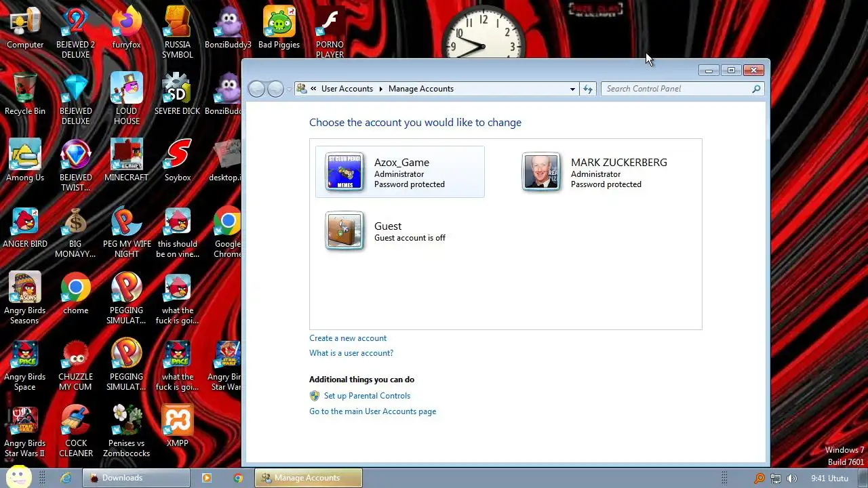Click the search magnifier icon
Image resolution: width=868 pixels, height=488 pixels.
click(x=756, y=89)
